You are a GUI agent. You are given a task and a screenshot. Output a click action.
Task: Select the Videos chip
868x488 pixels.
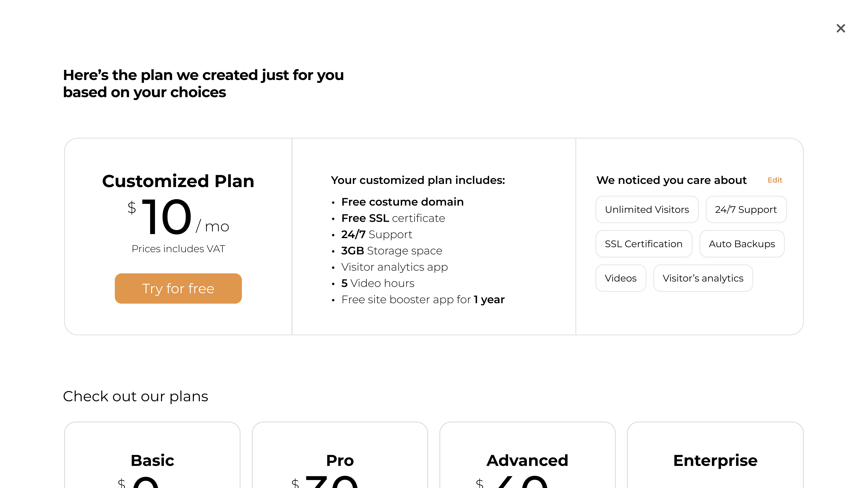(x=620, y=278)
